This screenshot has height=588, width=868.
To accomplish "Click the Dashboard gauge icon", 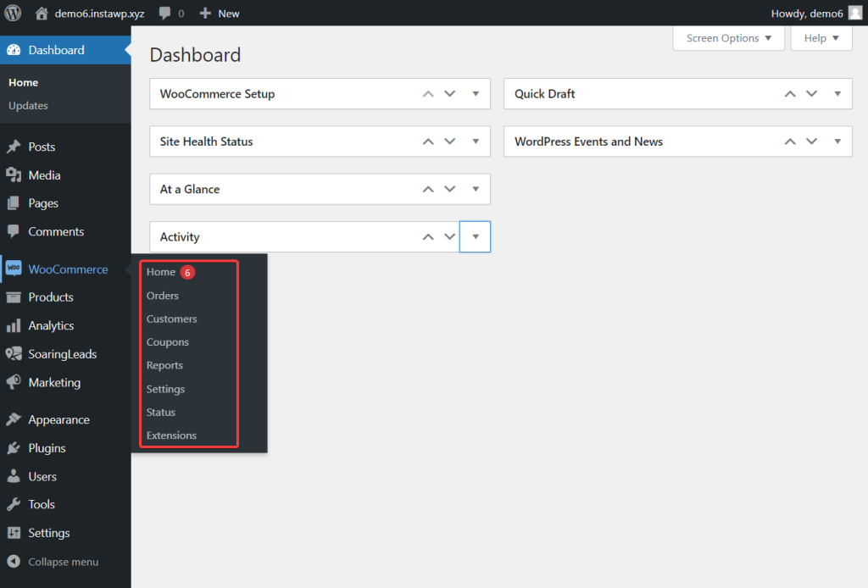I will 14,50.
